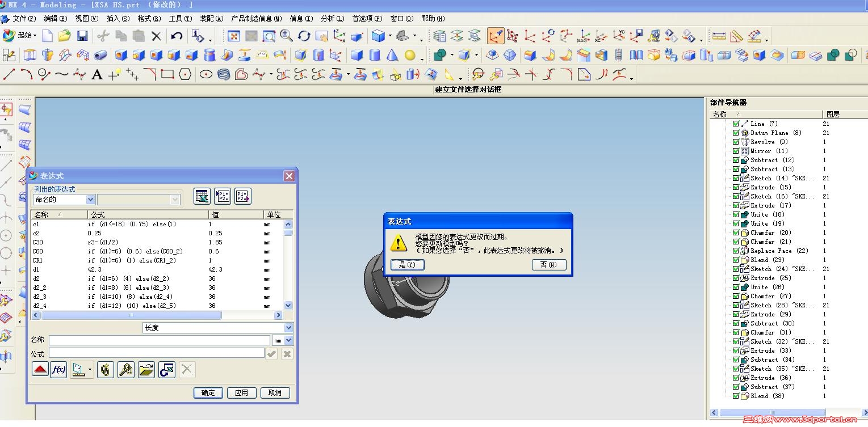Viewport: 868px width, 427px height.
Task: Open a file using the folder icon
Action: coord(65,36)
